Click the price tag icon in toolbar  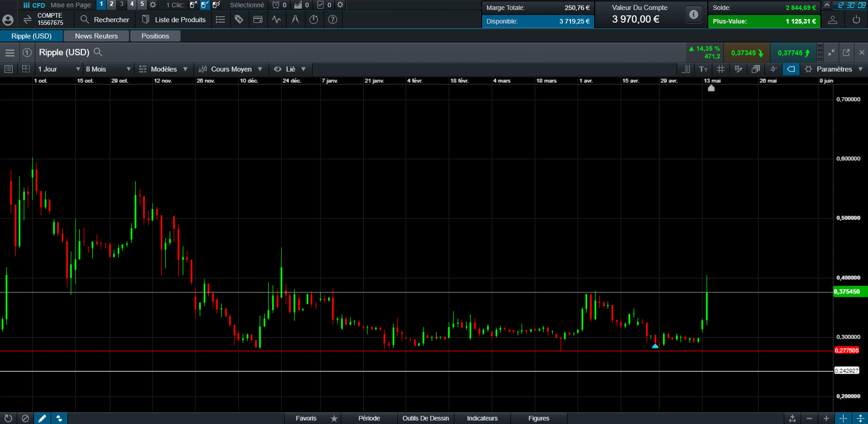(239, 19)
